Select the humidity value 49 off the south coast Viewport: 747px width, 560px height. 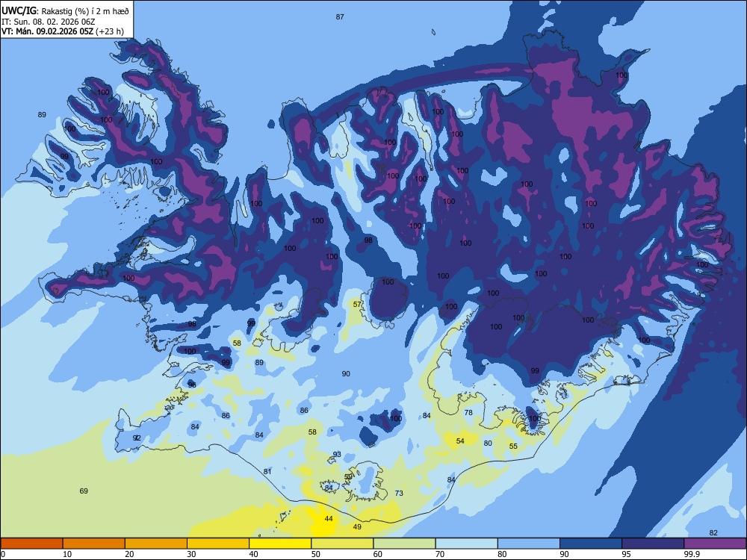(x=357, y=526)
